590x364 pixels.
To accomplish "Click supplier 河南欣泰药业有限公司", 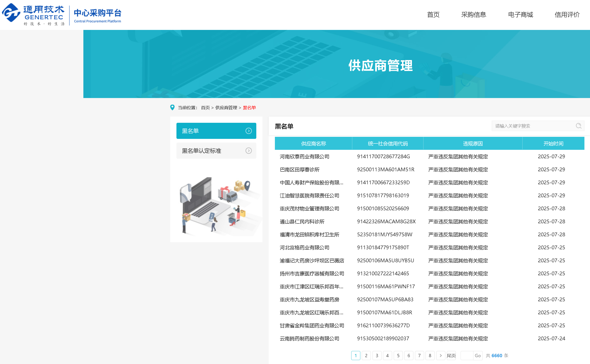I will click(305, 156).
